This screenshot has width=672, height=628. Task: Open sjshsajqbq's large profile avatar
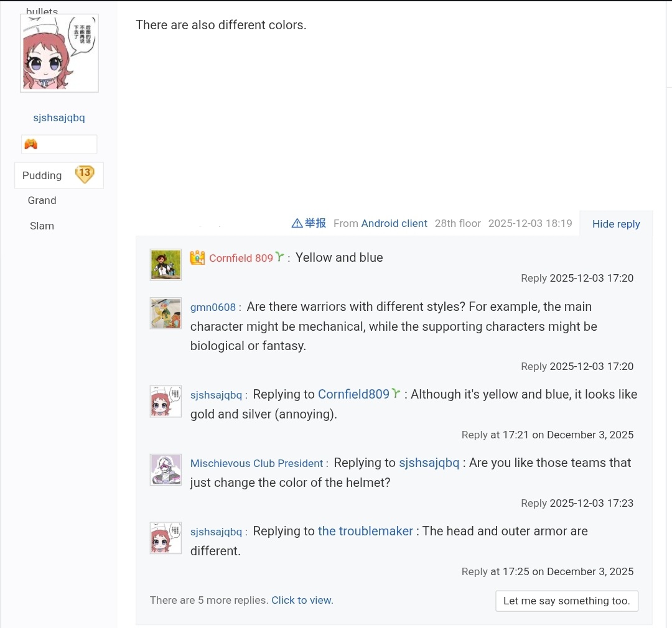point(59,53)
